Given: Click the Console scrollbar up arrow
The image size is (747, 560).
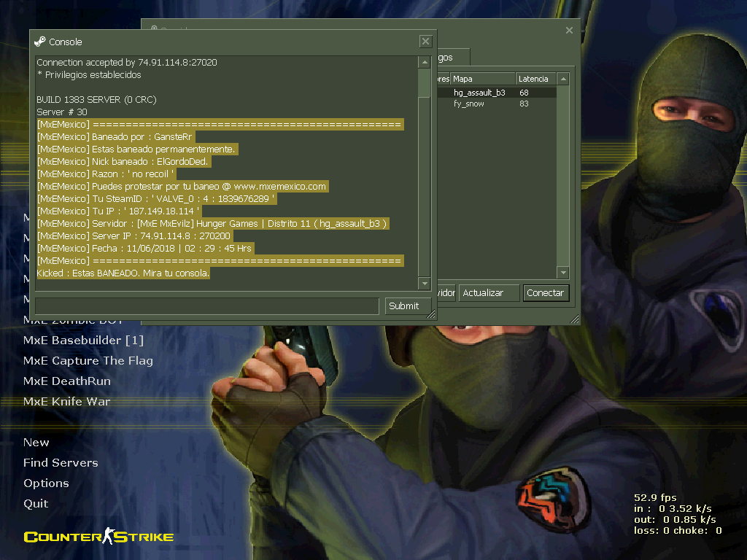Looking at the screenshot, I should [x=425, y=63].
